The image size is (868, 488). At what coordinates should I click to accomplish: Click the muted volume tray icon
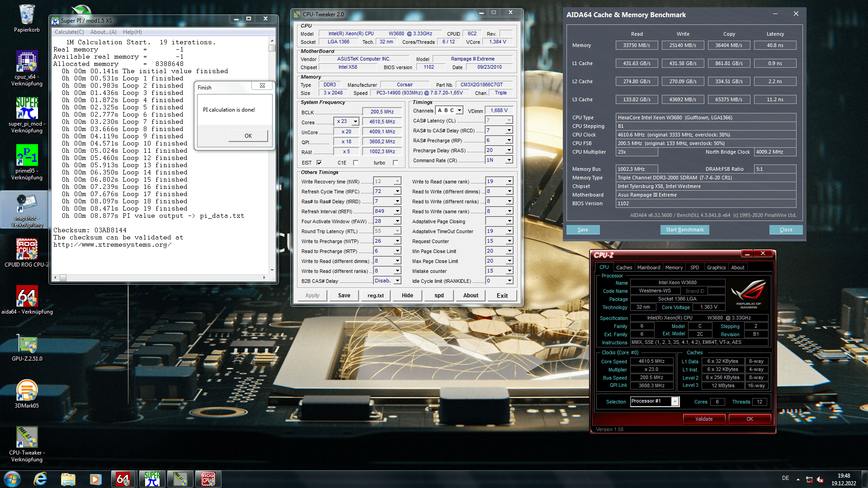coord(820,480)
